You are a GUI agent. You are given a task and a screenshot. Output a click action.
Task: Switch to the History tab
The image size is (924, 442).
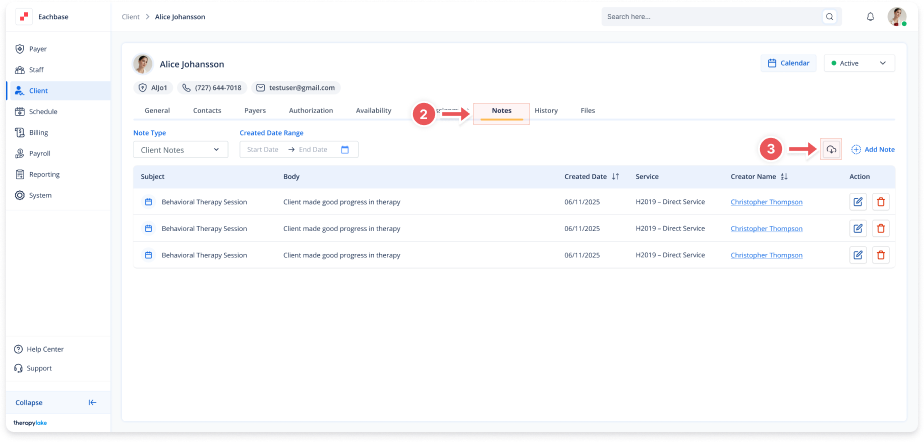pos(546,110)
